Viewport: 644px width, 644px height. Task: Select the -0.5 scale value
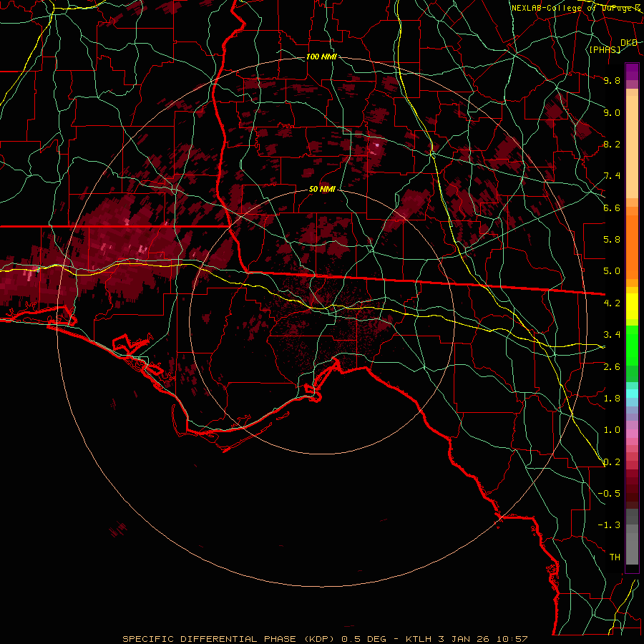click(x=609, y=494)
